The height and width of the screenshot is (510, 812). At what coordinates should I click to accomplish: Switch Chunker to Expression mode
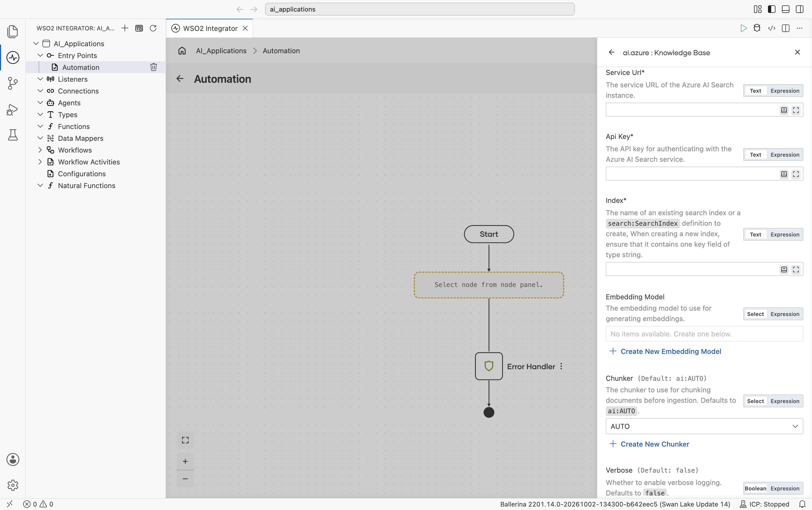pyautogui.click(x=785, y=401)
